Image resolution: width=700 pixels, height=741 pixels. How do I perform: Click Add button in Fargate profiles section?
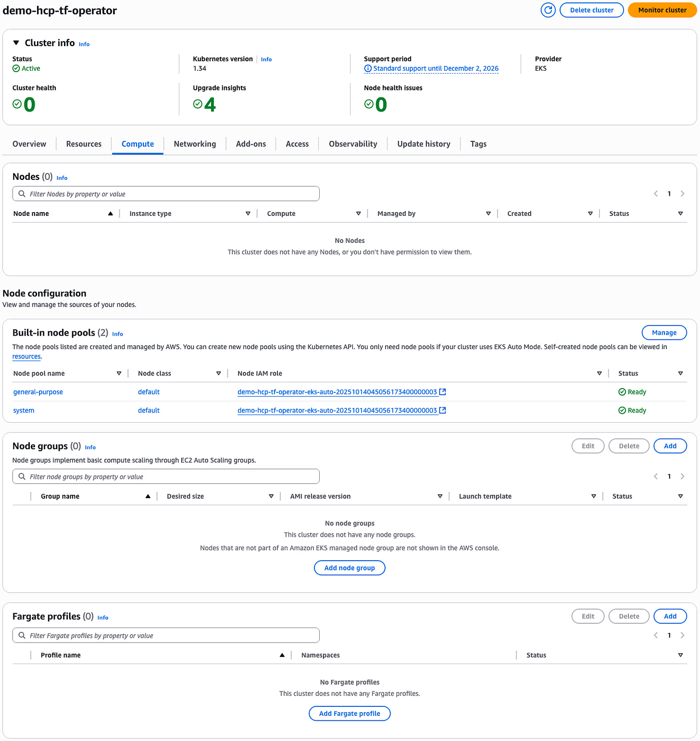[x=670, y=616]
